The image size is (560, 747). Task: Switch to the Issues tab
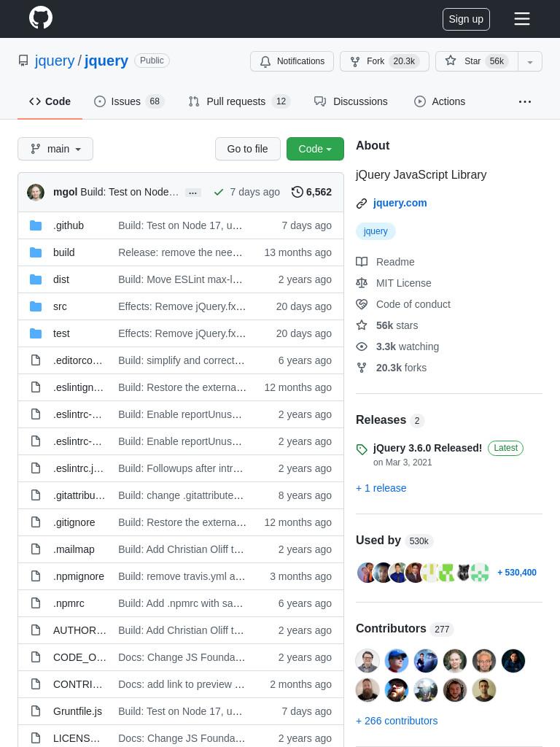(x=128, y=101)
